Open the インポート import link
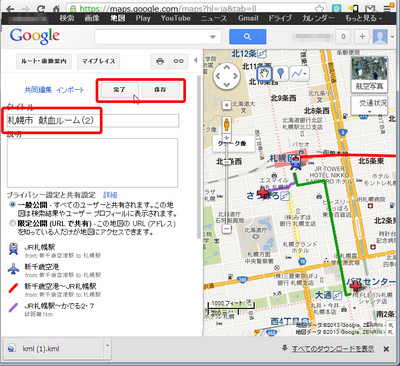400x366 pixels. coord(70,90)
